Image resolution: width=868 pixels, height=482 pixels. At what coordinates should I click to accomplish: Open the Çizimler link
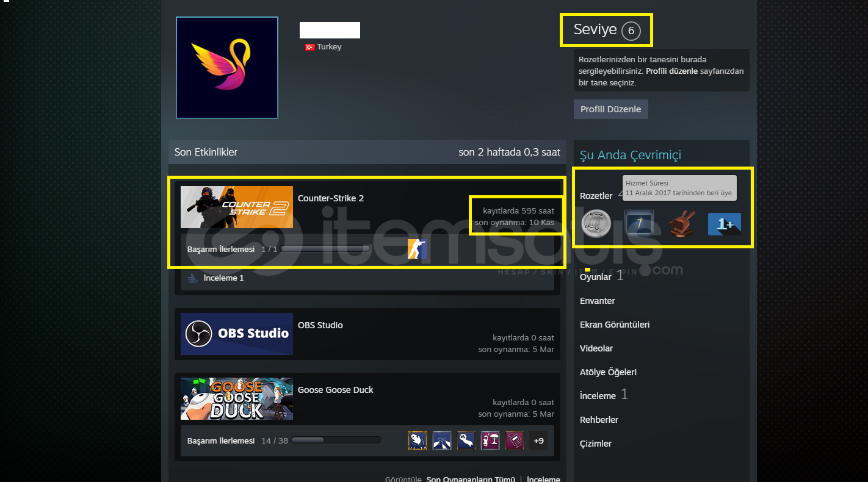tap(596, 444)
